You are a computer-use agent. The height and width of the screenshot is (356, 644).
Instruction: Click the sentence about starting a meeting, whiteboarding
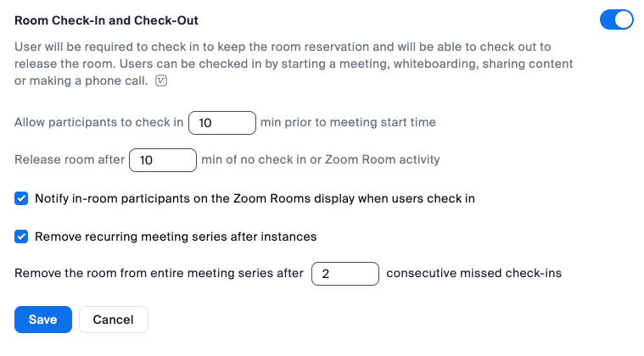pos(294,72)
